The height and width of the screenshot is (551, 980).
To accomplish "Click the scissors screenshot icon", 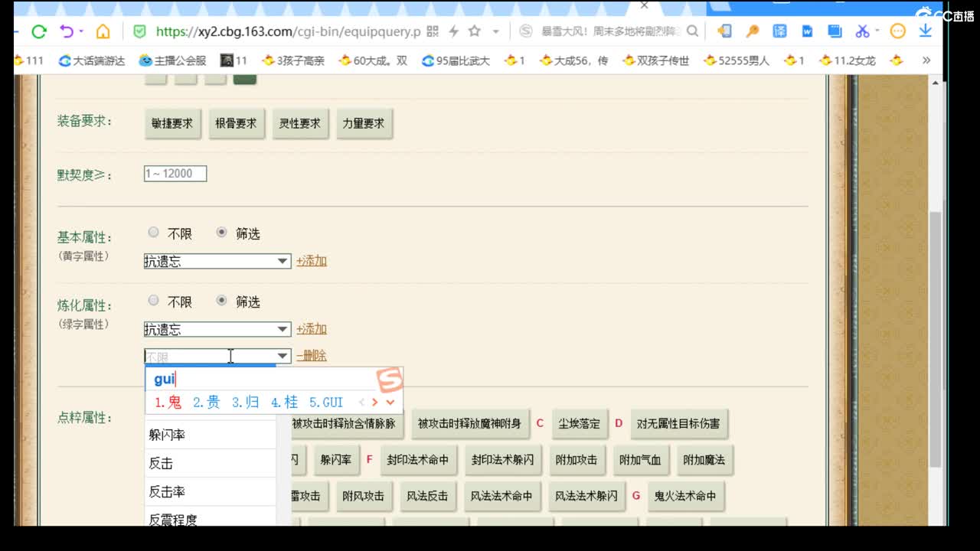I will pyautogui.click(x=862, y=31).
